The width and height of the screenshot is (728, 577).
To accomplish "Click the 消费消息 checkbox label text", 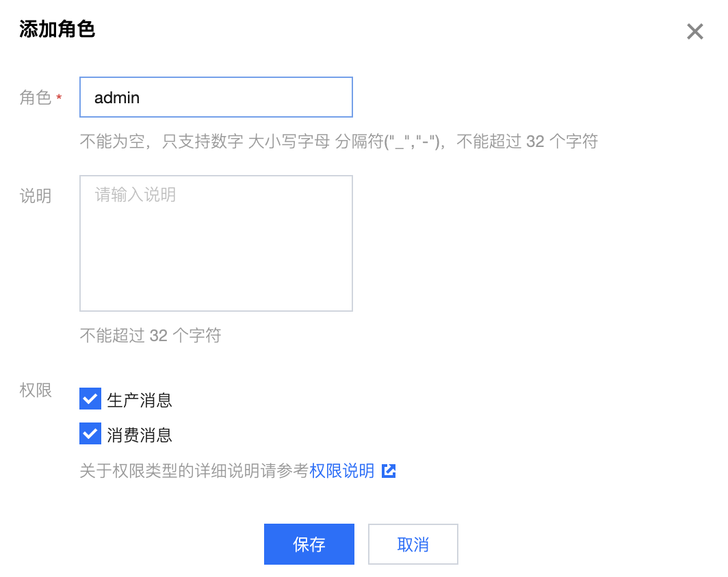I will (x=140, y=435).
